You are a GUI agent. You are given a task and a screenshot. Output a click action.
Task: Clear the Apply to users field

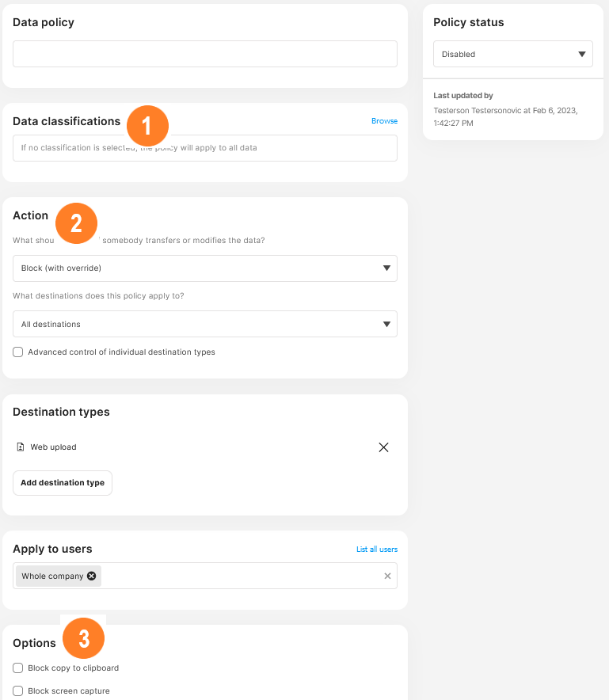[387, 576]
